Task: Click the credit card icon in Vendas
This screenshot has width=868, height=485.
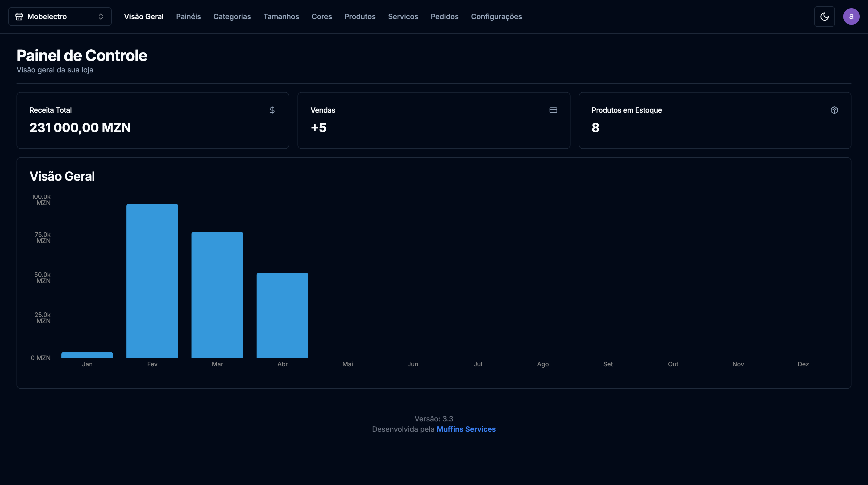Action: click(x=553, y=110)
